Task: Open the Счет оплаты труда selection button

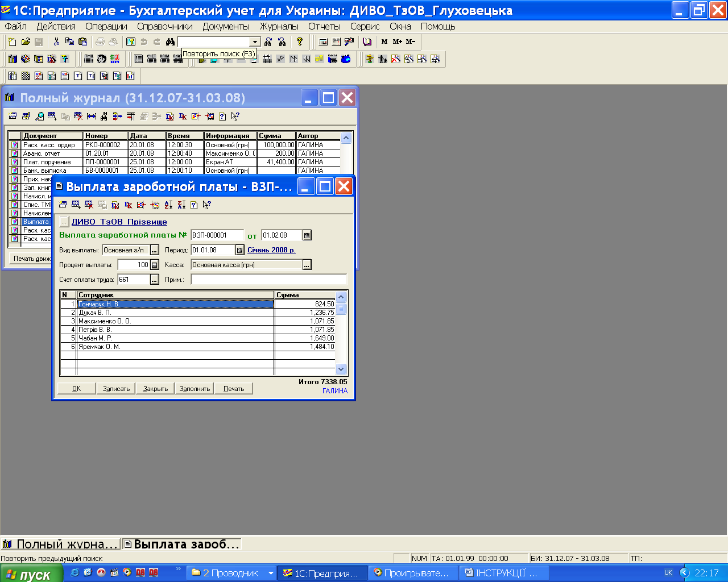Action: [x=155, y=280]
